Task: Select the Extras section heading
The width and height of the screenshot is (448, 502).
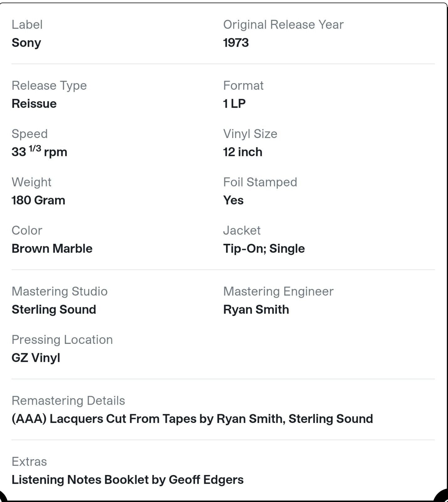Action: point(29,462)
